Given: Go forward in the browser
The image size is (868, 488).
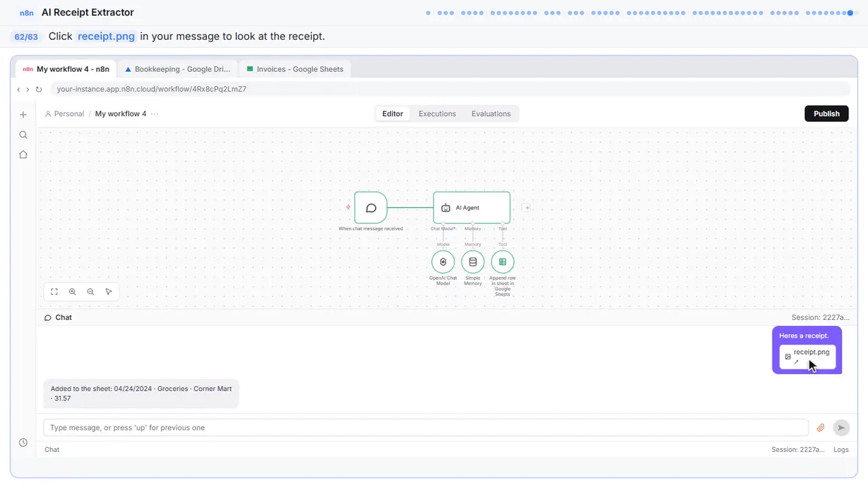Looking at the screenshot, I should click(x=28, y=89).
